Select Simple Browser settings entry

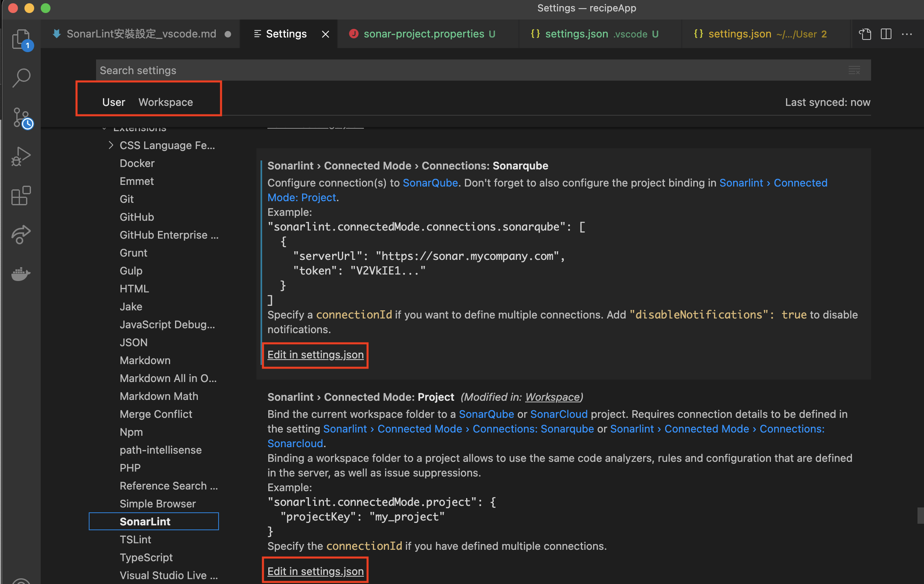[158, 504]
